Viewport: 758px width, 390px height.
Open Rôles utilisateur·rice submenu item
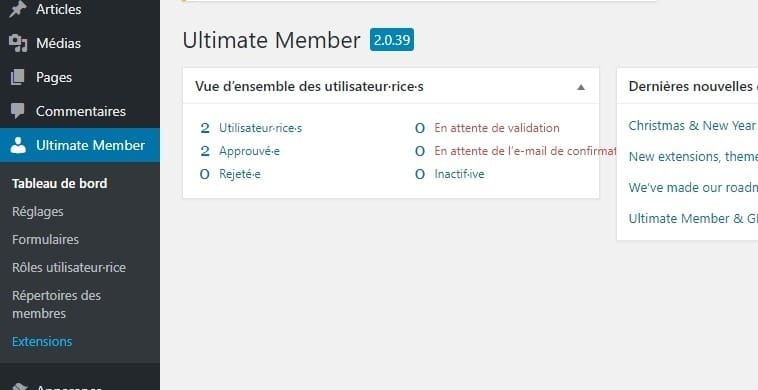[x=69, y=267]
